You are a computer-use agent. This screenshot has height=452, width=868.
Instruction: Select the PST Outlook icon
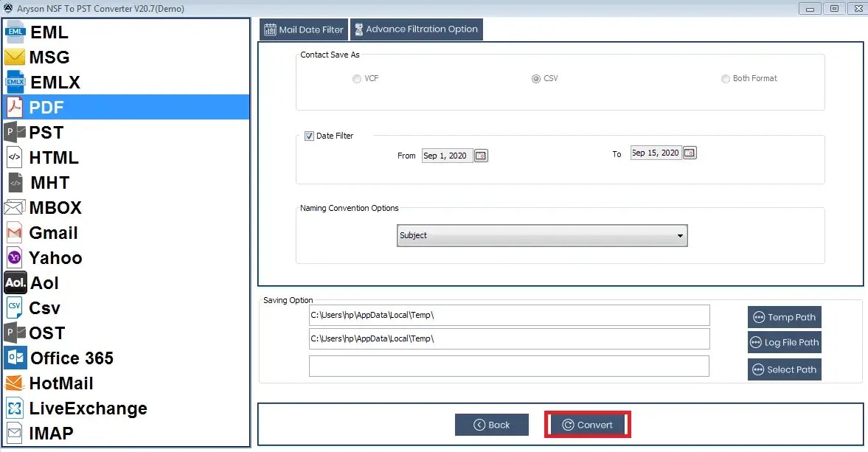(x=15, y=132)
